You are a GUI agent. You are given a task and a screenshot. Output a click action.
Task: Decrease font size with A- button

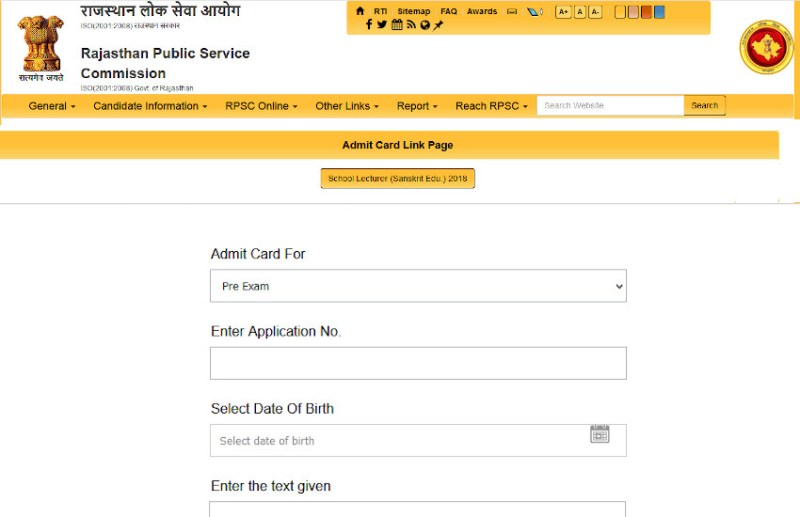[x=595, y=12]
